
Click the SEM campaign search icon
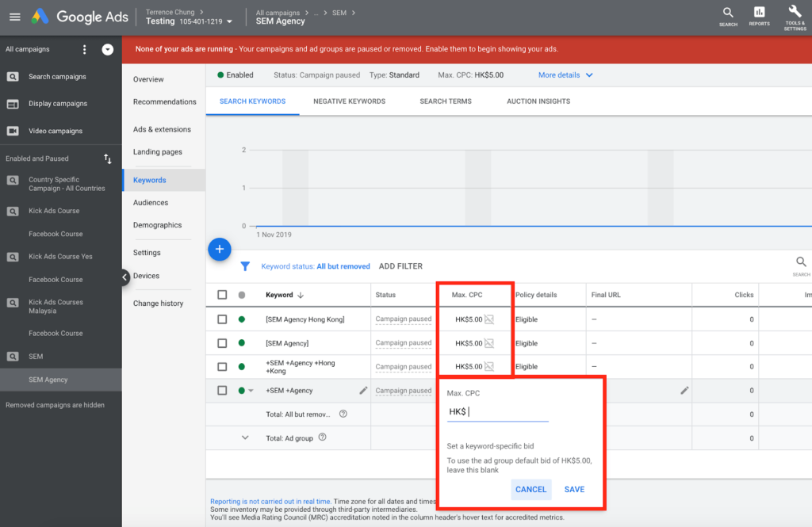[x=13, y=356]
